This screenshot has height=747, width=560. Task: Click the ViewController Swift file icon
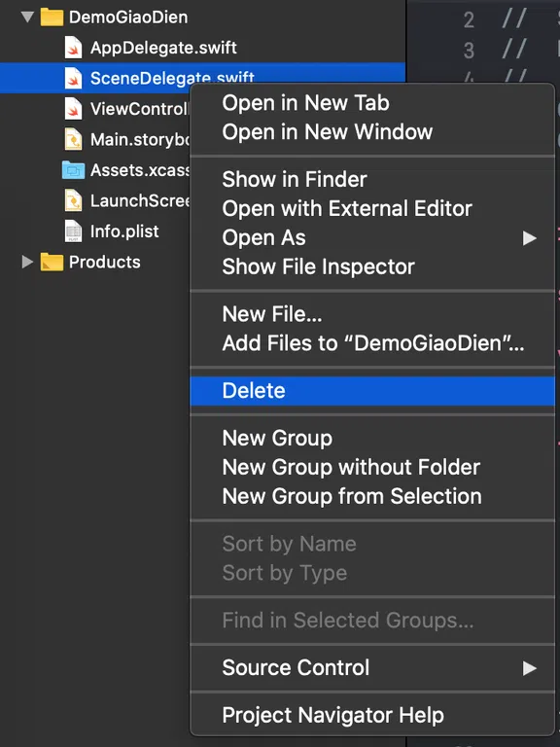(73, 109)
